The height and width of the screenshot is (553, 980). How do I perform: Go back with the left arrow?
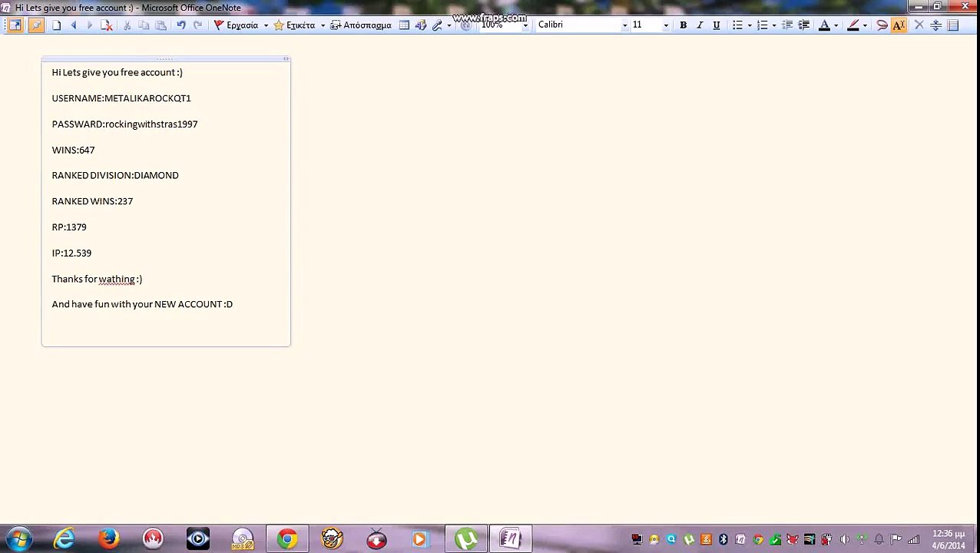(x=74, y=25)
